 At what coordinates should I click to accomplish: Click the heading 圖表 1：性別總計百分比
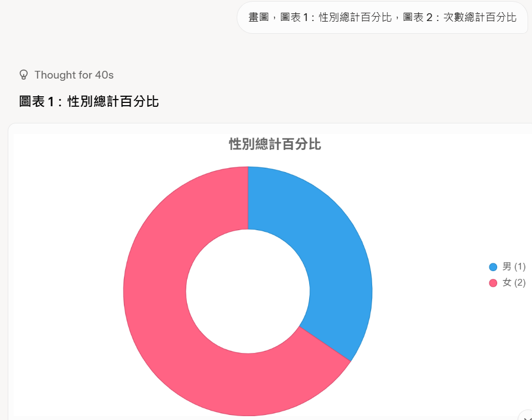(x=89, y=102)
